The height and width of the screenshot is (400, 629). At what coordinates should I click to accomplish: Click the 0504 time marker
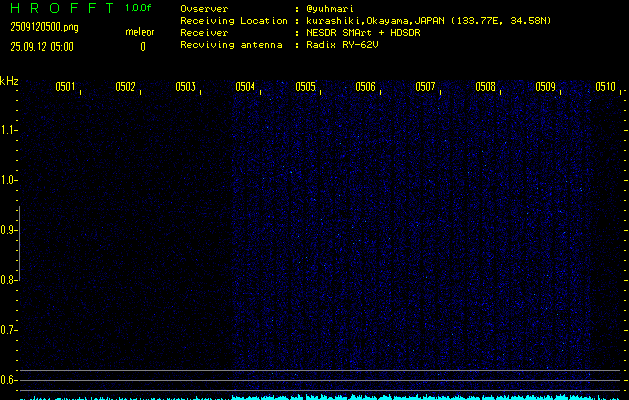point(245,87)
